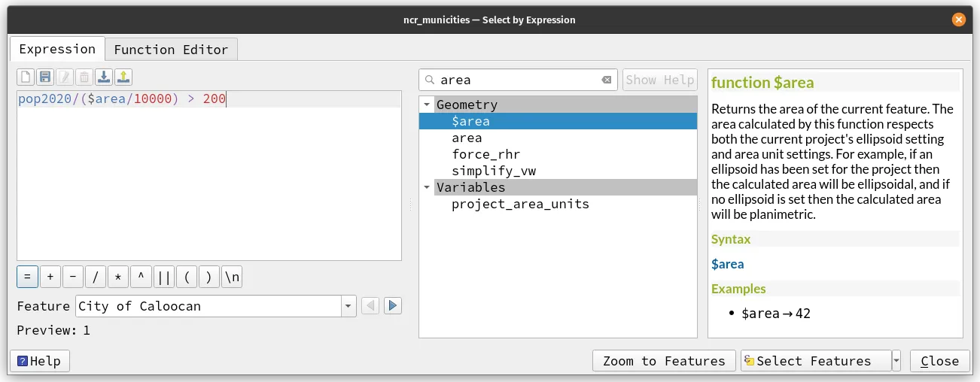Insert an opening parenthesis
This screenshot has width=980, height=382.
click(x=186, y=277)
